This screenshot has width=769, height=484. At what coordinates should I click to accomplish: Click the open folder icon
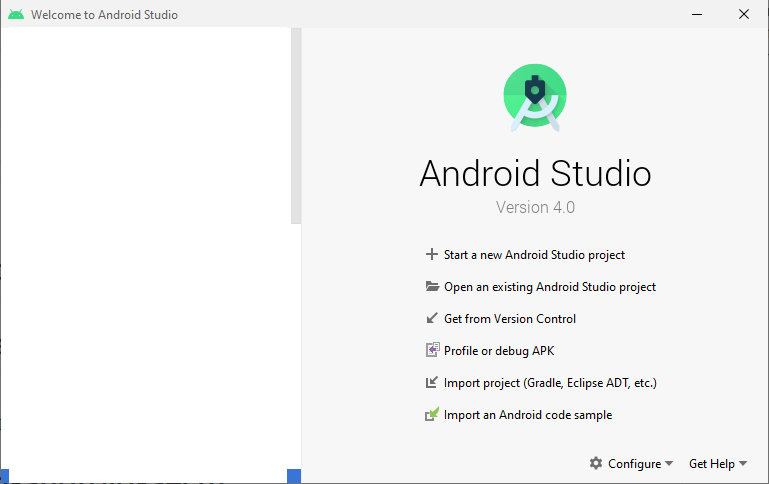(432, 286)
